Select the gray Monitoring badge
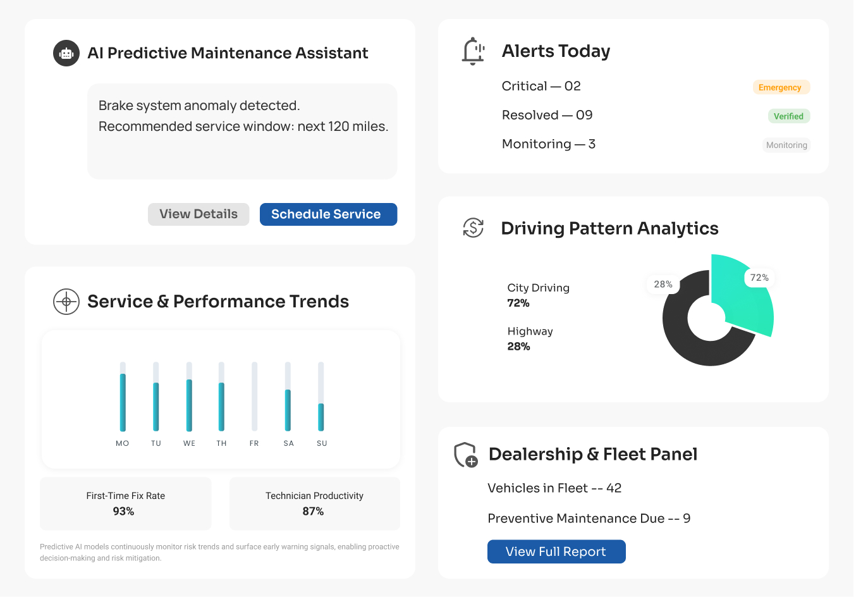 (786, 145)
